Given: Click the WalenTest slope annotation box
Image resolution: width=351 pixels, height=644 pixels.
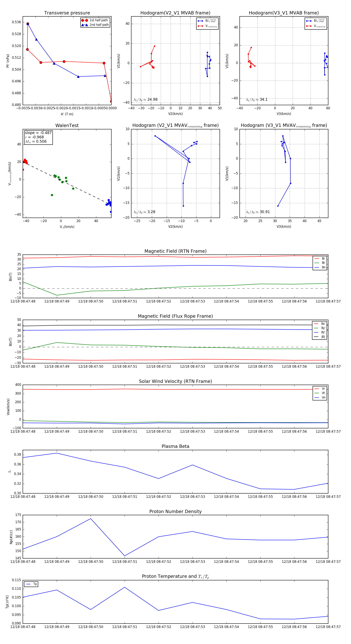Looking at the screenshot, I should point(38,137).
